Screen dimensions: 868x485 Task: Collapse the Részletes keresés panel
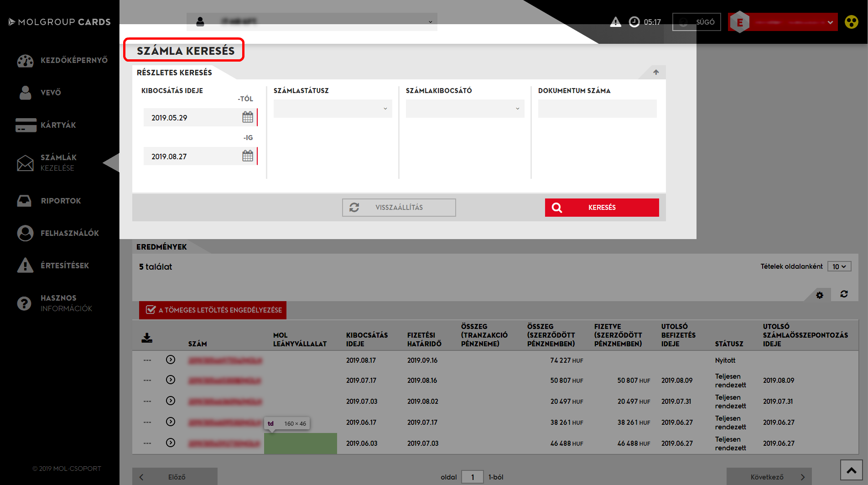point(655,72)
